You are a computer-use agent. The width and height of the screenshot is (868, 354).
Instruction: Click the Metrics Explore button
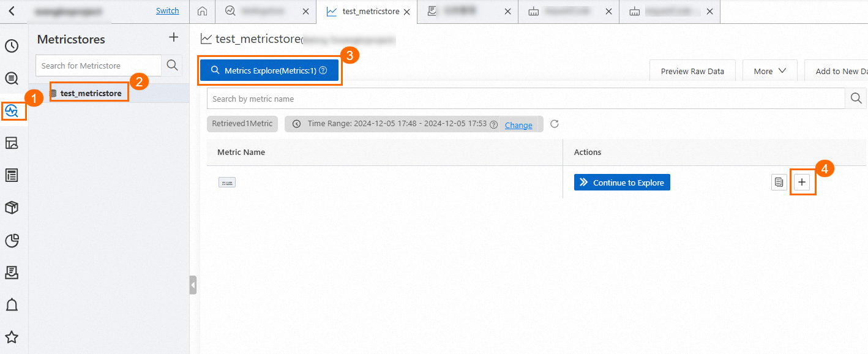(269, 70)
